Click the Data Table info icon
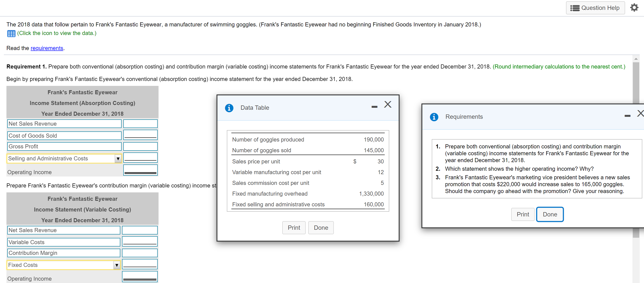Image resolution: width=644 pixels, height=283 pixels. (x=229, y=108)
